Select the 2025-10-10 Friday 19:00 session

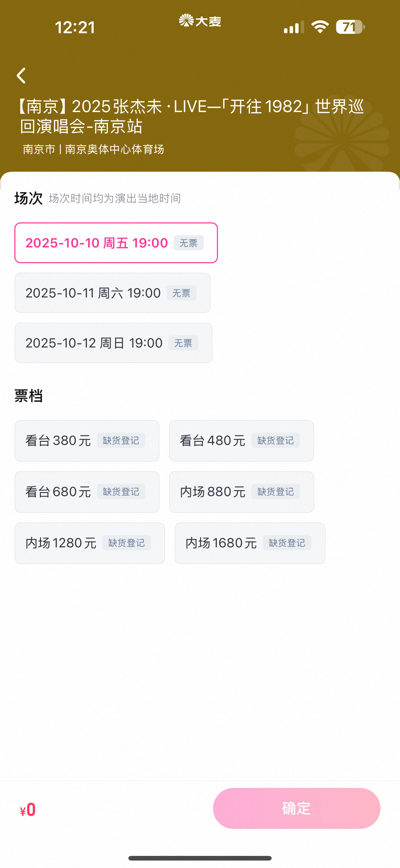tap(116, 242)
